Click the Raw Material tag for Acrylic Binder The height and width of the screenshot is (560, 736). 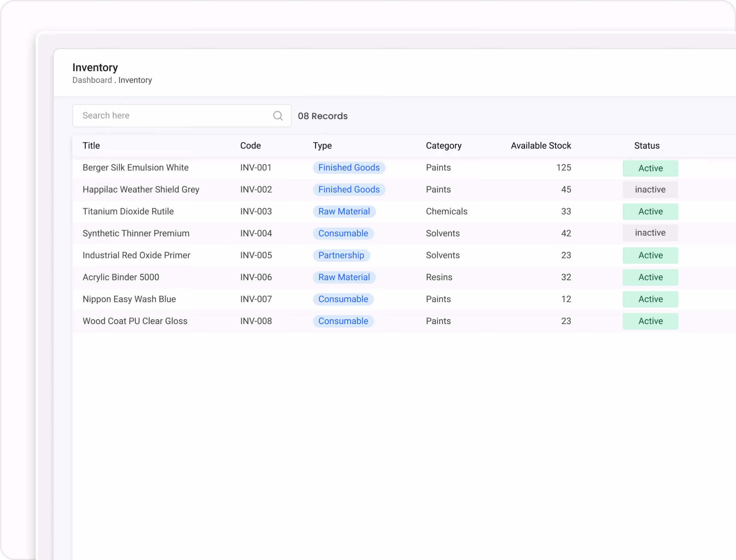(x=344, y=277)
